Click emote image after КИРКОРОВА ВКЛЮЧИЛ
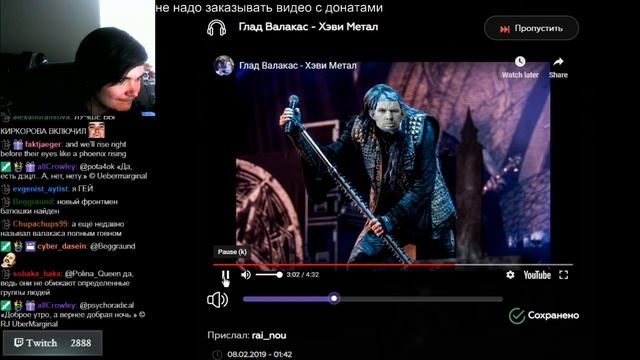This screenshot has width=640, height=360. pos(97,131)
